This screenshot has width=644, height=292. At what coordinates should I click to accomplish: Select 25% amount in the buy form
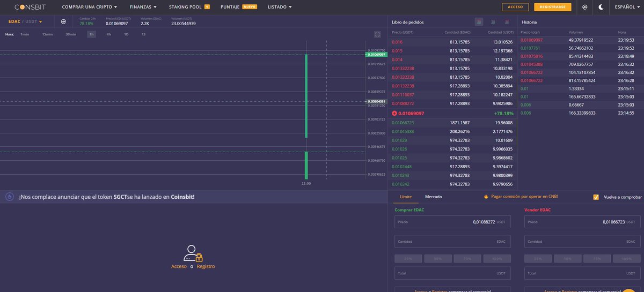click(x=408, y=259)
